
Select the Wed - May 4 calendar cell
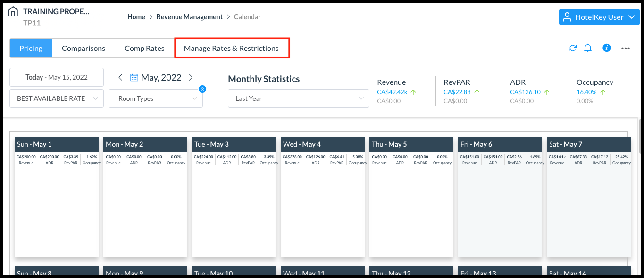pyautogui.click(x=322, y=207)
